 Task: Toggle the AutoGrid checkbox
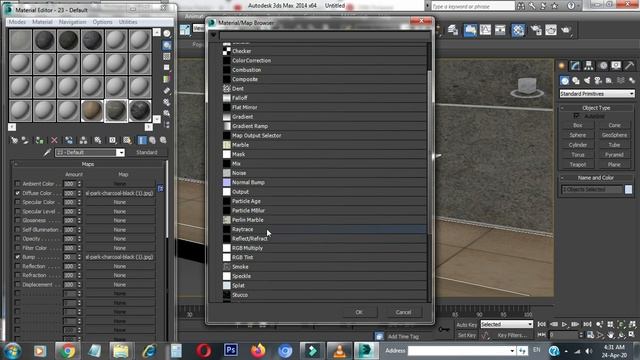[576, 116]
